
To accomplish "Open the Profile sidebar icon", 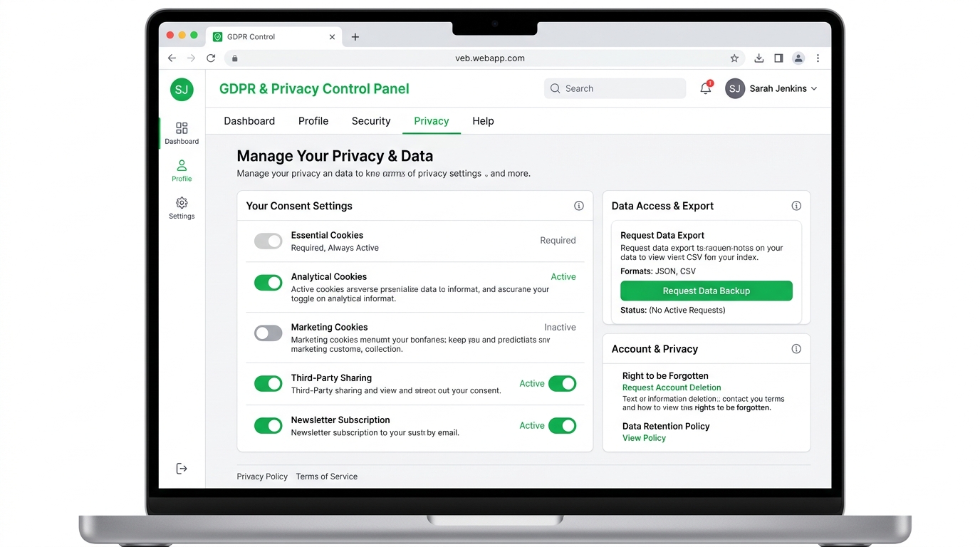I will pos(182,170).
